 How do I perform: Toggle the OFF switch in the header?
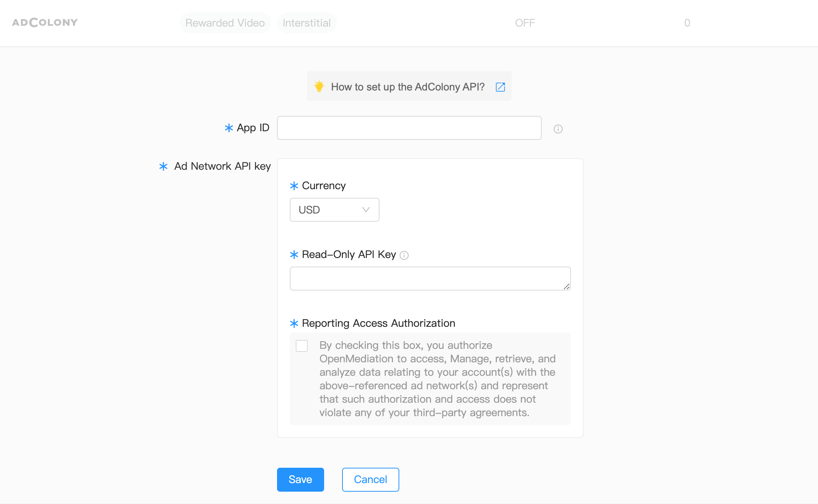pyautogui.click(x=525, y=23)
